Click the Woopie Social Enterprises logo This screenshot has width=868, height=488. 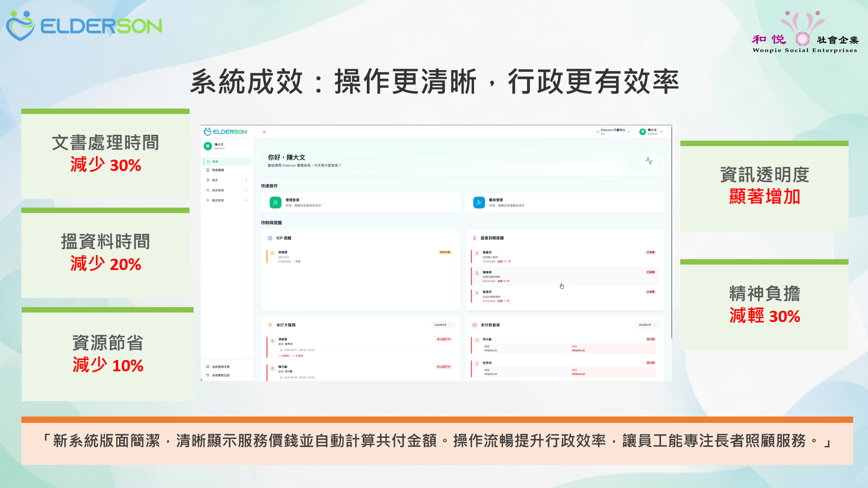805,32
